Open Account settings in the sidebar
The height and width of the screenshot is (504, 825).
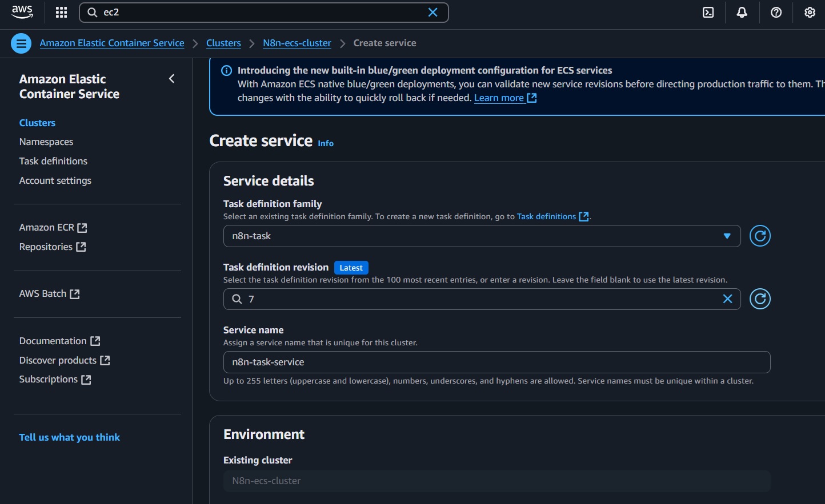tap(55, 180)
